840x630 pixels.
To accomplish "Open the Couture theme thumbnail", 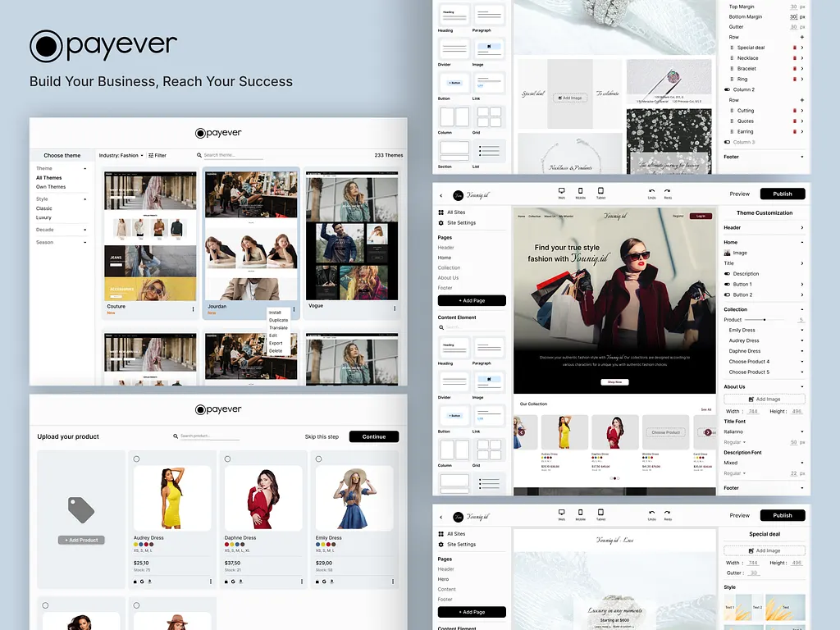I will point(150,236).
